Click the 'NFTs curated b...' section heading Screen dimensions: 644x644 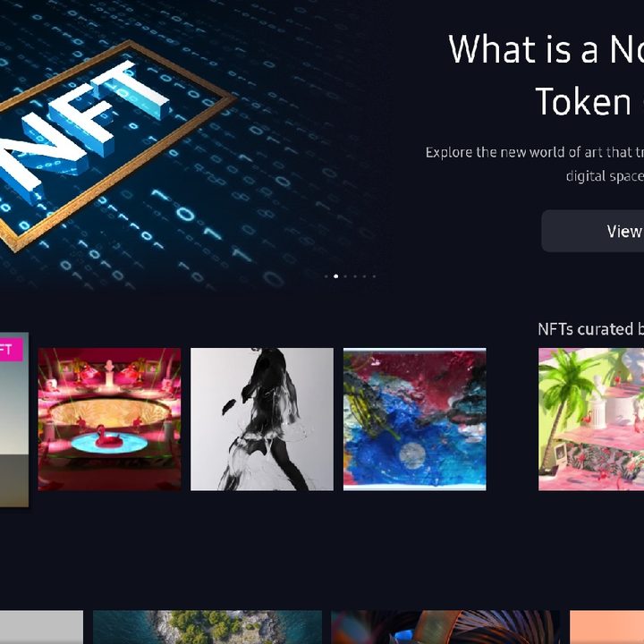click(x=590, y=329)
